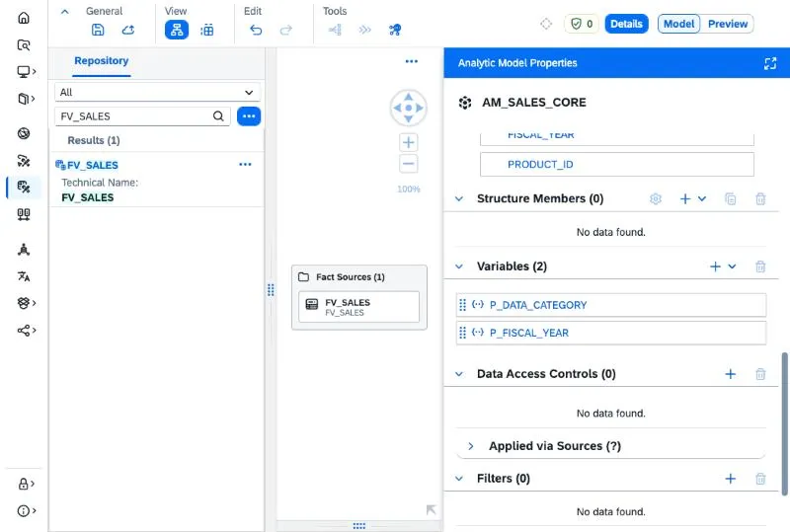Screen dimensions: 790x532
Task: Open the Repository tab
Action: 102,60
